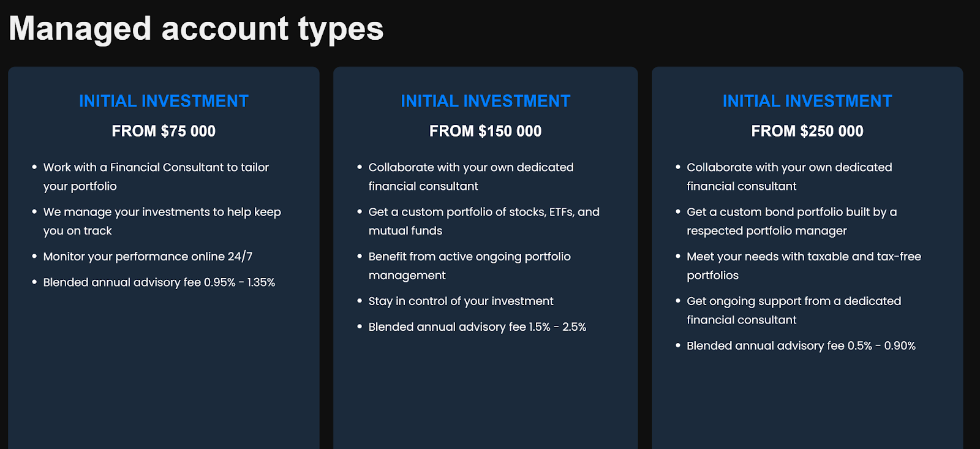
Task: Click 'INITIAL INVESTMENT' heading in the $150 000 card
Action: pos(485,101)
